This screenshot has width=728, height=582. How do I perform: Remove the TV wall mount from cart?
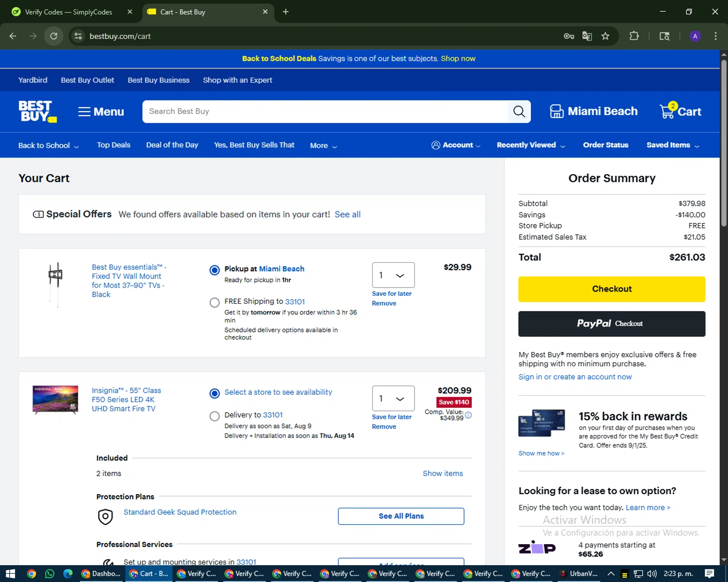click(384, 303)
